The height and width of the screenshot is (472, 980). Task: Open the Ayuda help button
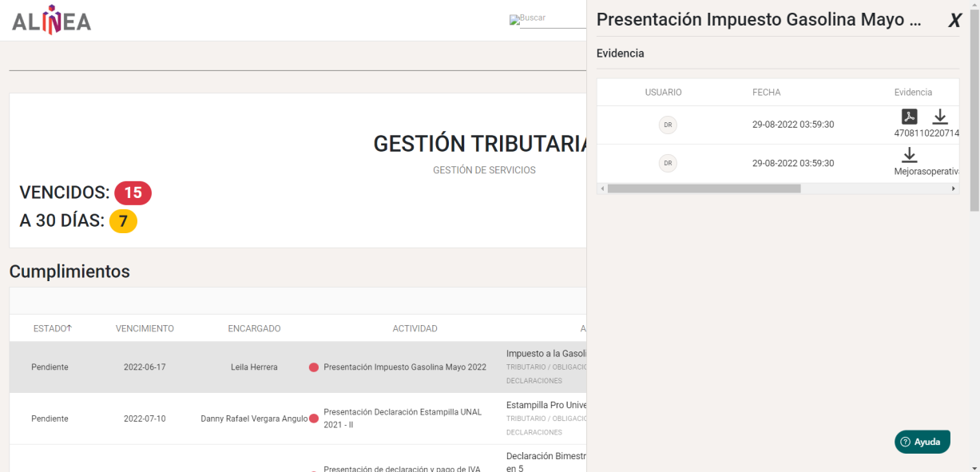click(x=922, y=442)
